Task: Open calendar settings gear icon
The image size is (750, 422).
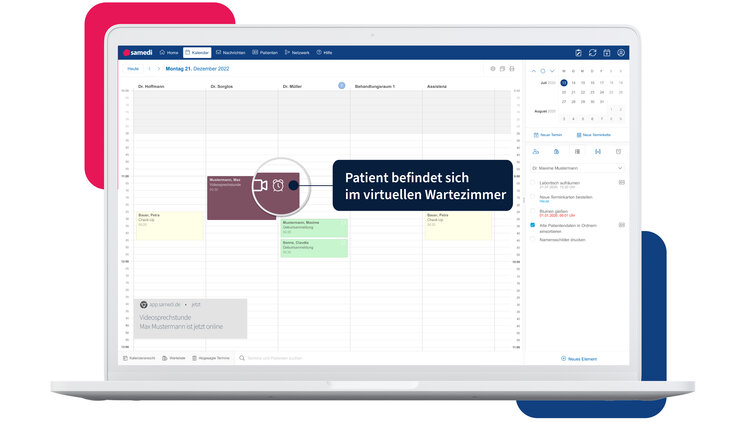Action: [x=492, y=69]
